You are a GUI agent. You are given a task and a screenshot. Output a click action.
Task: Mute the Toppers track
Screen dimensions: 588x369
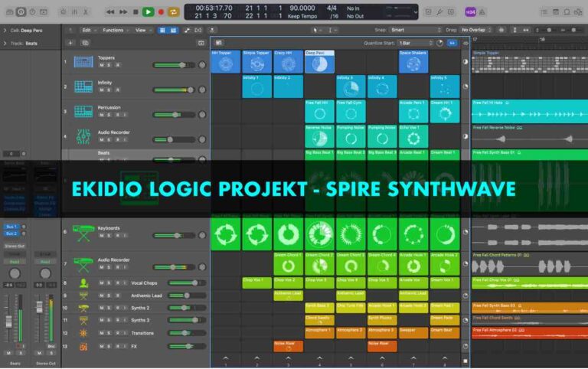101,65
